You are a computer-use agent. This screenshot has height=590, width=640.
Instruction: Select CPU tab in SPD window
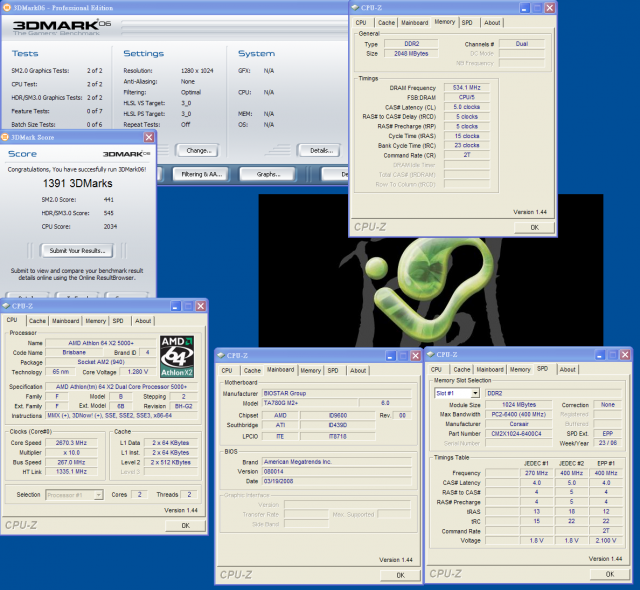point(436,370)
